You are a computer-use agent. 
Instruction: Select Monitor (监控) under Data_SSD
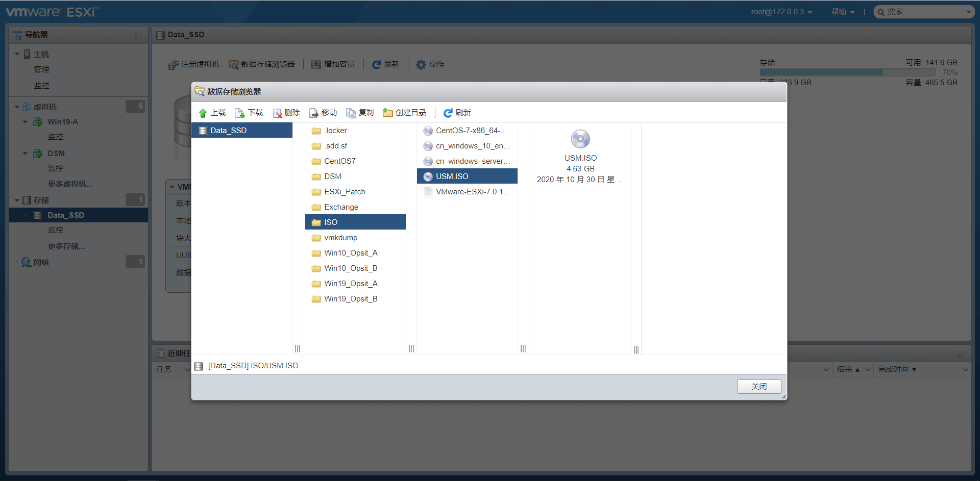[x=56, y=231]
